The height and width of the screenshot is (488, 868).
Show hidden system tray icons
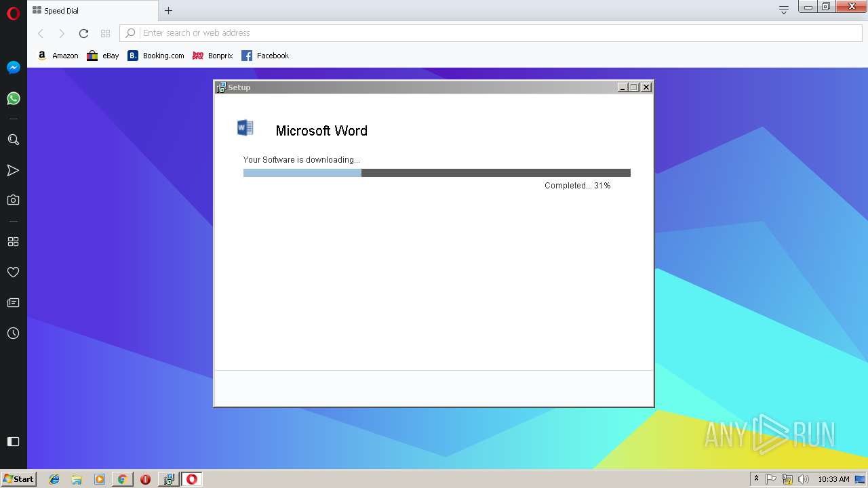pos(756,479)
